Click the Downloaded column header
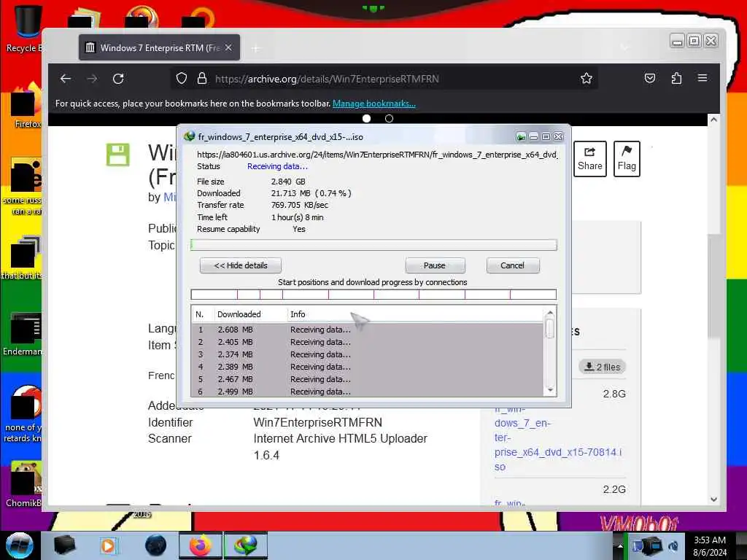Viewport: 747px width, 560px height. (251, 314)
